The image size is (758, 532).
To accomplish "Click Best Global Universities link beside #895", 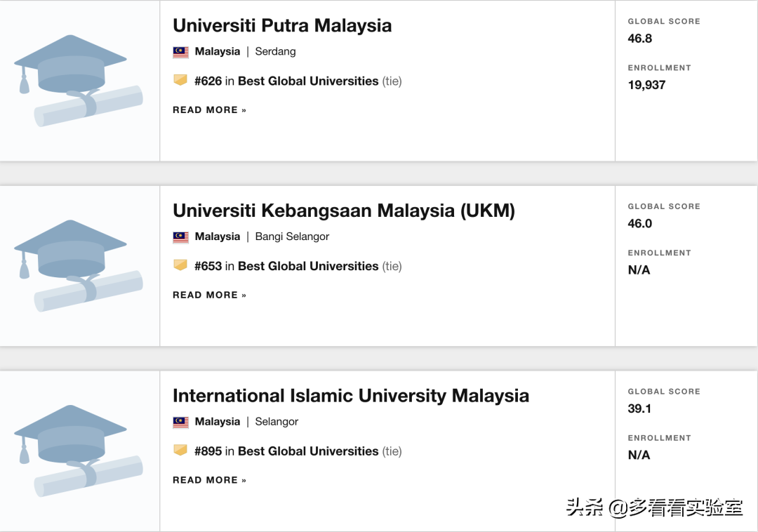I will click(308, 451).
